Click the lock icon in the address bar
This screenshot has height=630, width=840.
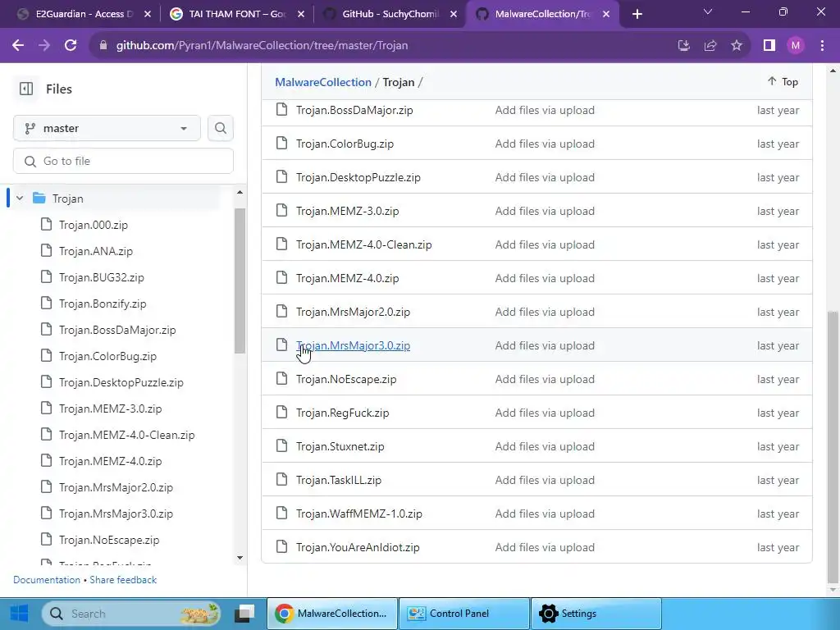point(103,46)
